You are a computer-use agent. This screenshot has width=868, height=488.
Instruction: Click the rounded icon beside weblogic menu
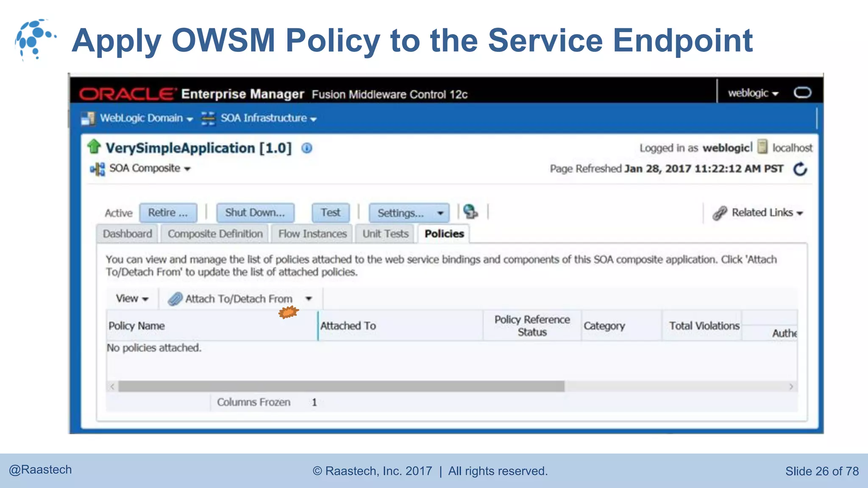(x=802, y=92)
